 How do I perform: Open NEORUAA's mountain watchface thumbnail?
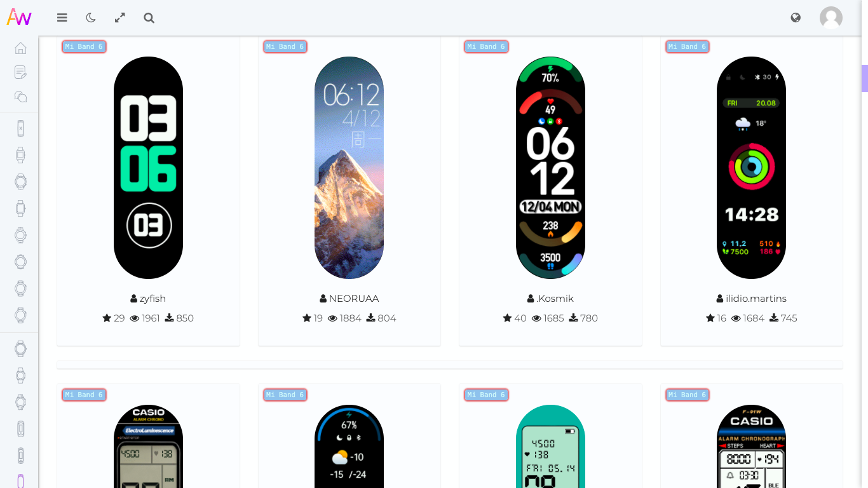(x=349, y=168)
